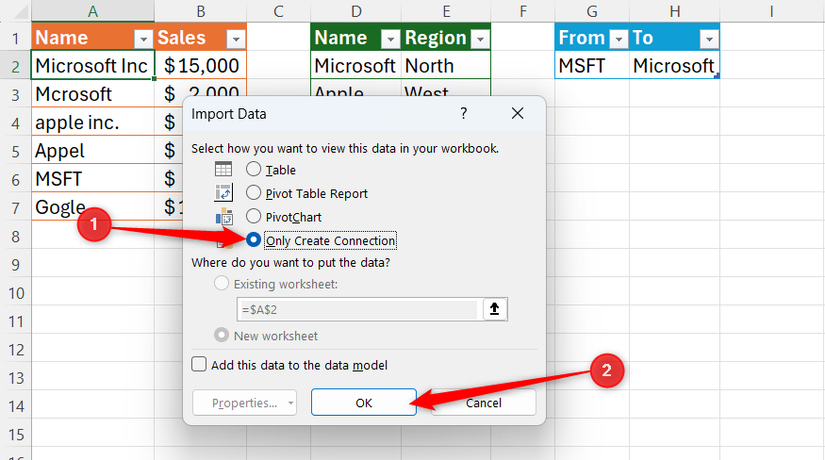
Task: Select the column B header
Action: 200,11
